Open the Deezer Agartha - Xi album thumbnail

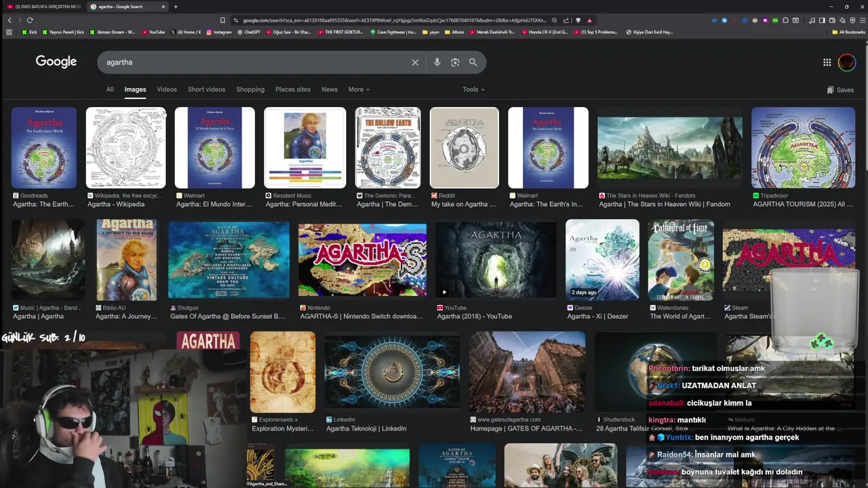[x=602, y=260]
